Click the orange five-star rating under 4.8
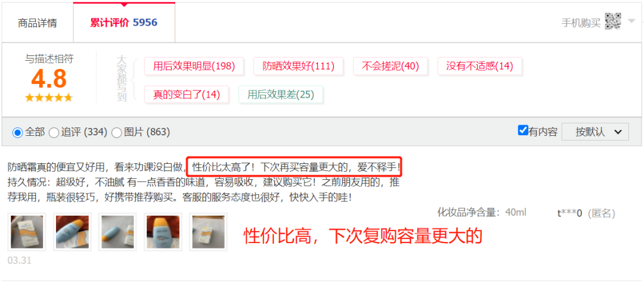This screenshot has width=644, height=283. (48, 98)
